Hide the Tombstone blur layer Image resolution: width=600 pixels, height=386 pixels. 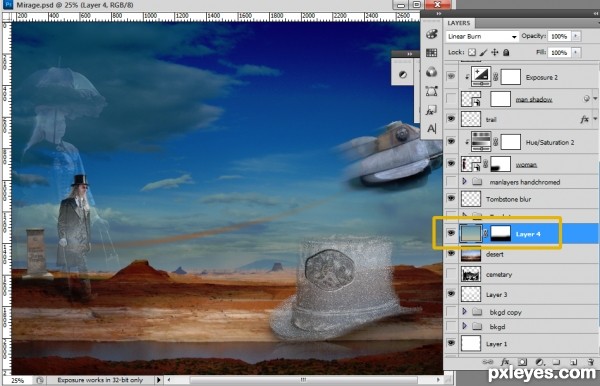452,198
